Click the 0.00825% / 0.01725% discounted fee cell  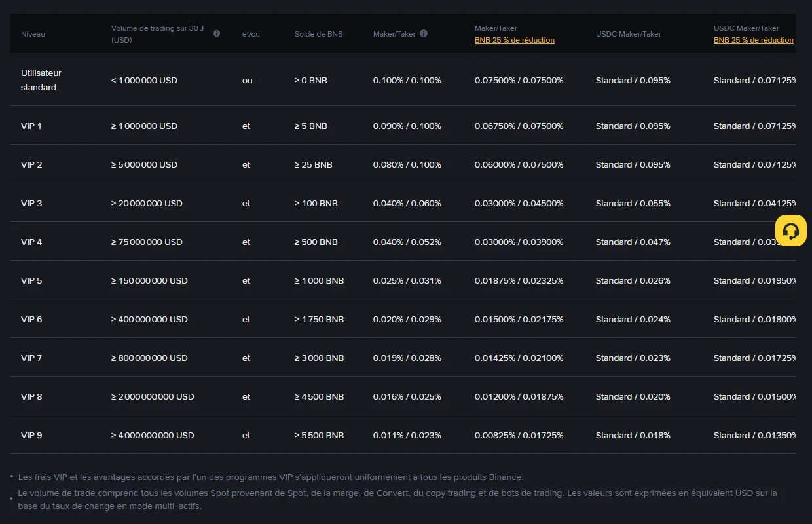pos(519,435)
